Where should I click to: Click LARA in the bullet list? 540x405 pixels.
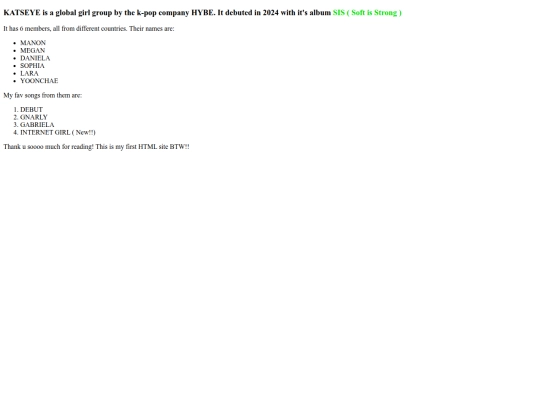pyautogui.click(x=29, y=73)
